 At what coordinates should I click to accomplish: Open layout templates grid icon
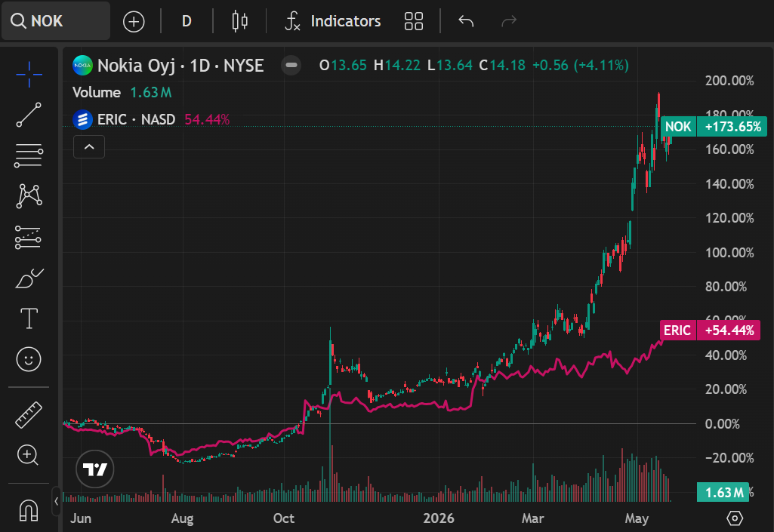tap(414, 21)
